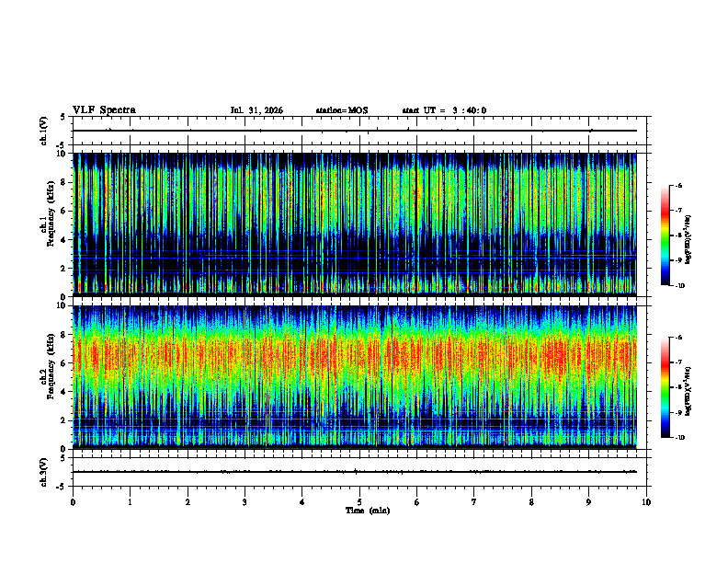Click the "-10" tick on ch.2 colorbar

[x=679, y=438]
